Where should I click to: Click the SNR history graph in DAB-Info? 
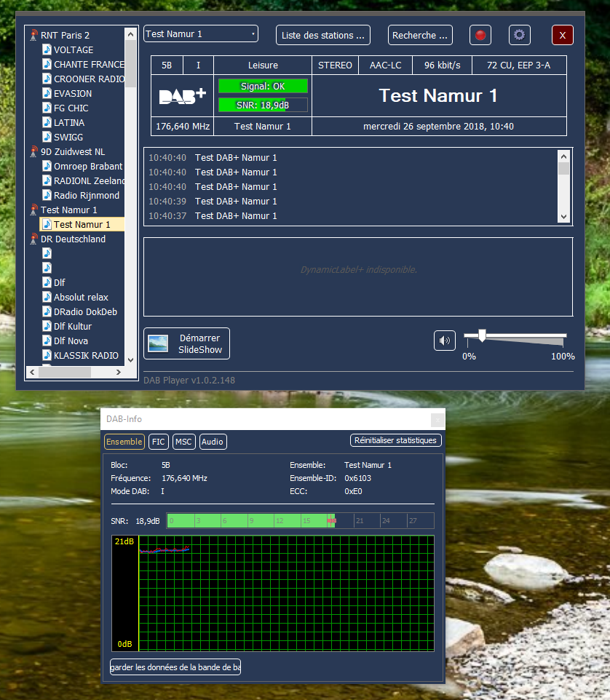click(273, 593)
